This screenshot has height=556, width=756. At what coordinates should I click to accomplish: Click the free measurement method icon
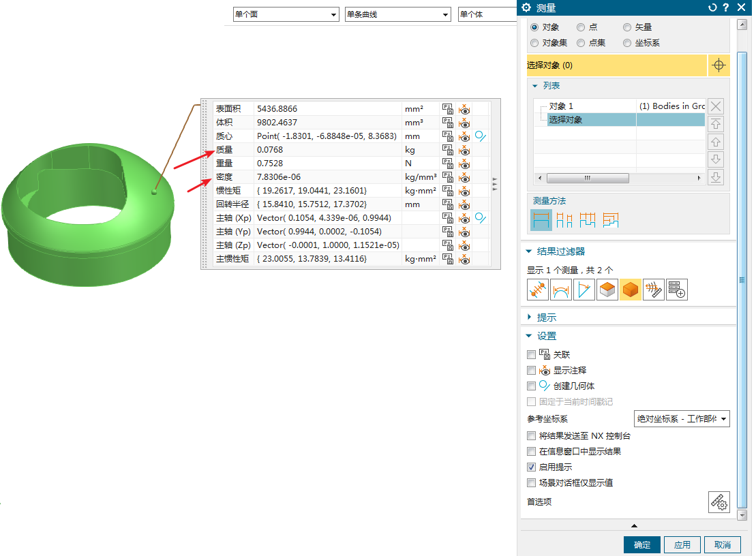click(x=541, y=220)
